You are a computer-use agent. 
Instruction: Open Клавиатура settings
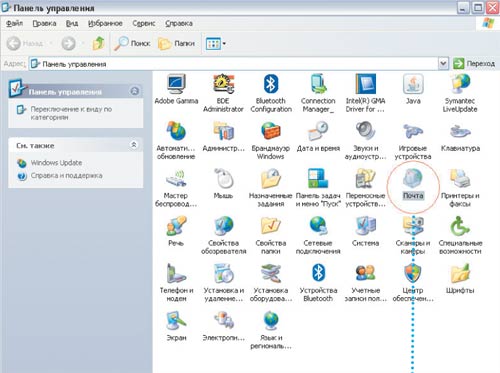(x=460, y=137)
